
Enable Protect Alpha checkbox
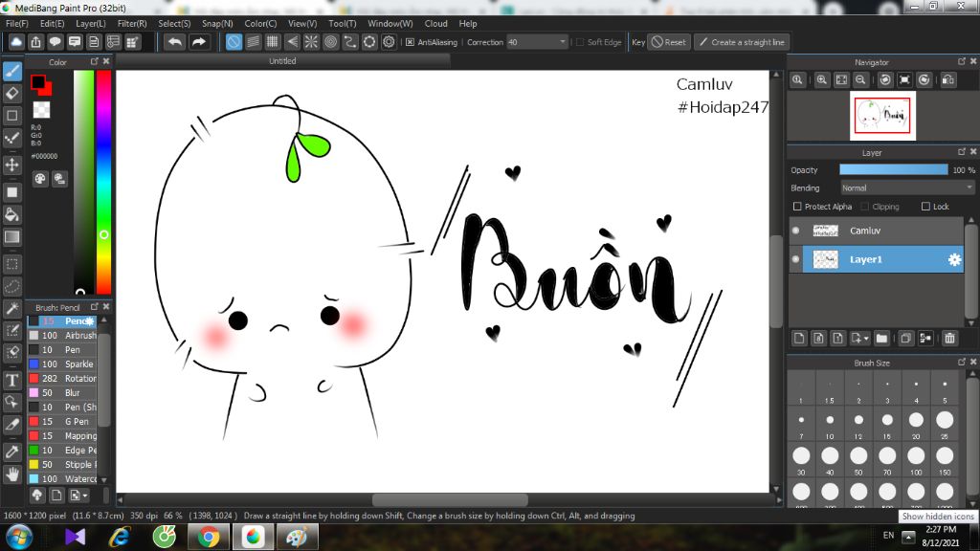797,207
